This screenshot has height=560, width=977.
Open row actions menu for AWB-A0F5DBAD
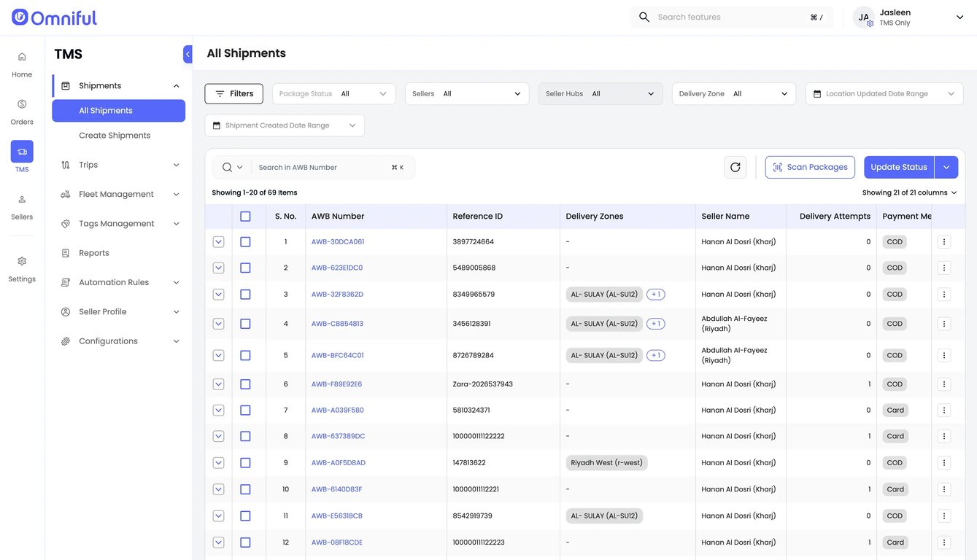[x=944, y=463]
